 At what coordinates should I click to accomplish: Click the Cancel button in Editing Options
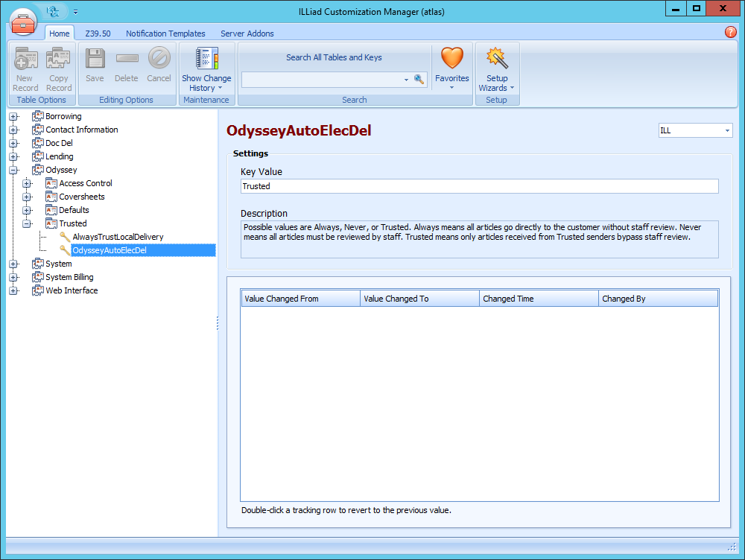[159, 57]
